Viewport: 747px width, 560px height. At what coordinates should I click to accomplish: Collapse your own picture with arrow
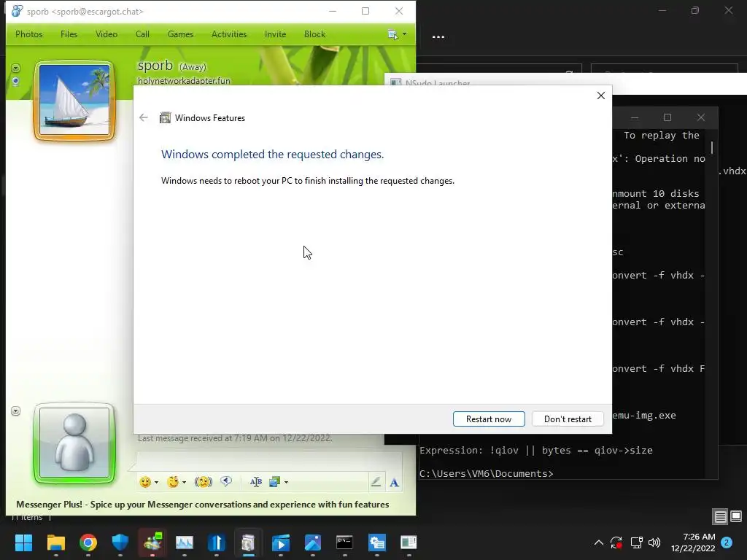tap(16, 411)
